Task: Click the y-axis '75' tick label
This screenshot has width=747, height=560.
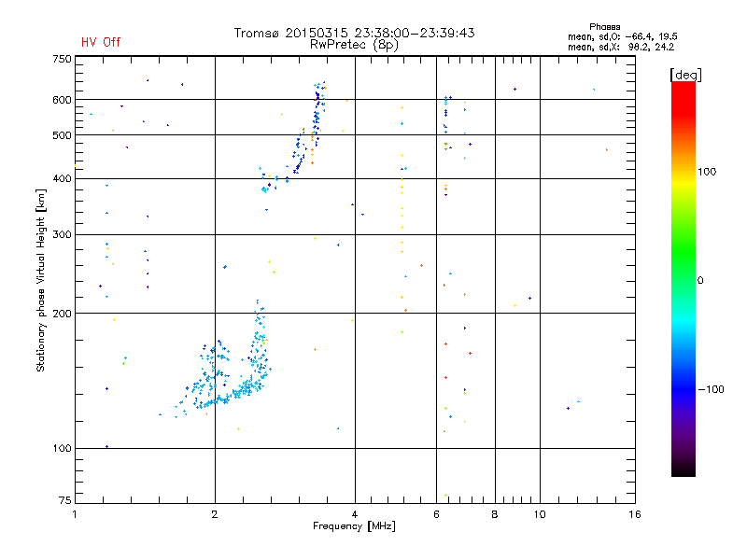Action: (x=65, y=500)
